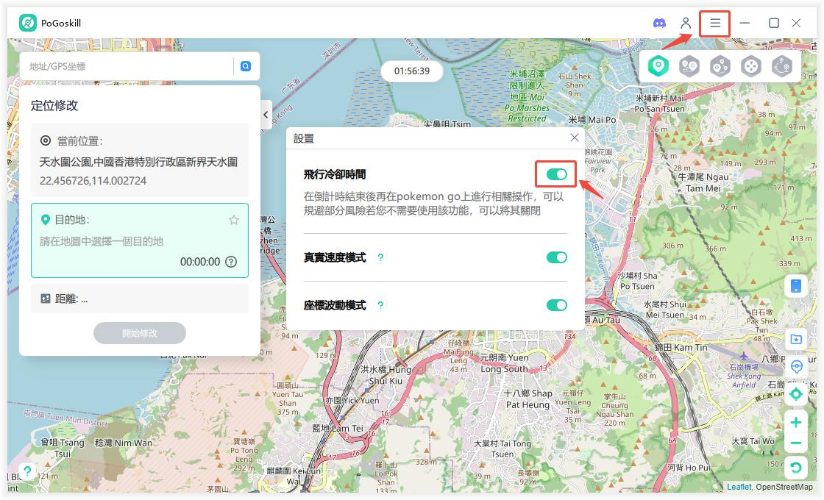Disable the 飛行冷卻時間 toggle
This screenshot has width=824, height=500.
[x=557, y=175]
